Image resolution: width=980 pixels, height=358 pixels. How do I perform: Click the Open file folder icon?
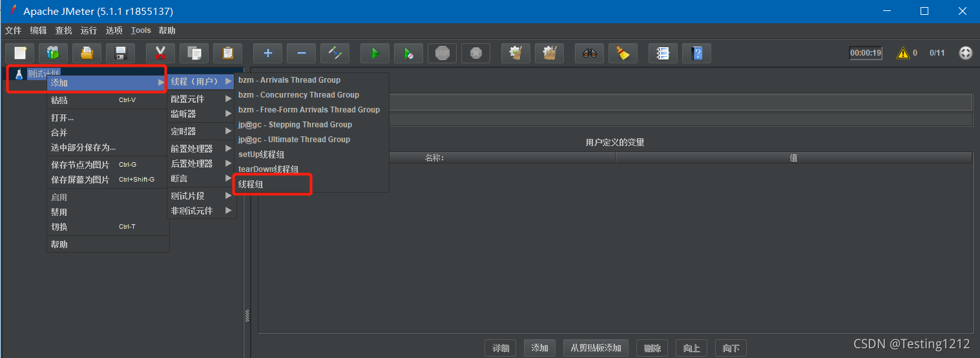pos(87,53)
